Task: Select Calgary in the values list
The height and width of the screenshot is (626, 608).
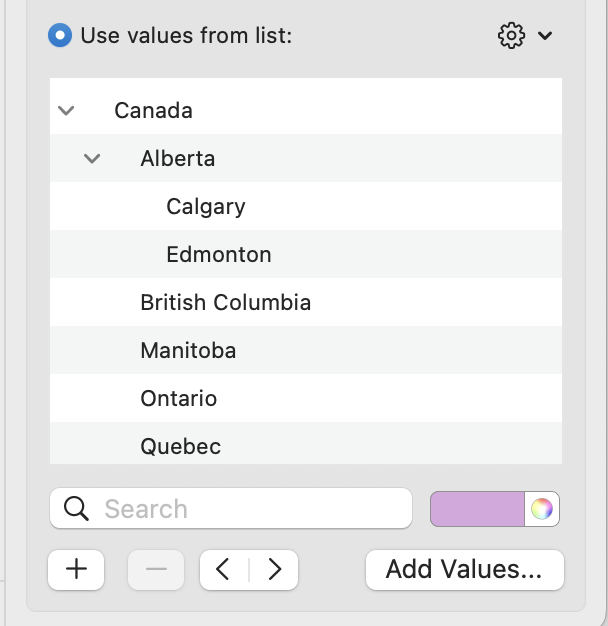Action: point(206,206)
